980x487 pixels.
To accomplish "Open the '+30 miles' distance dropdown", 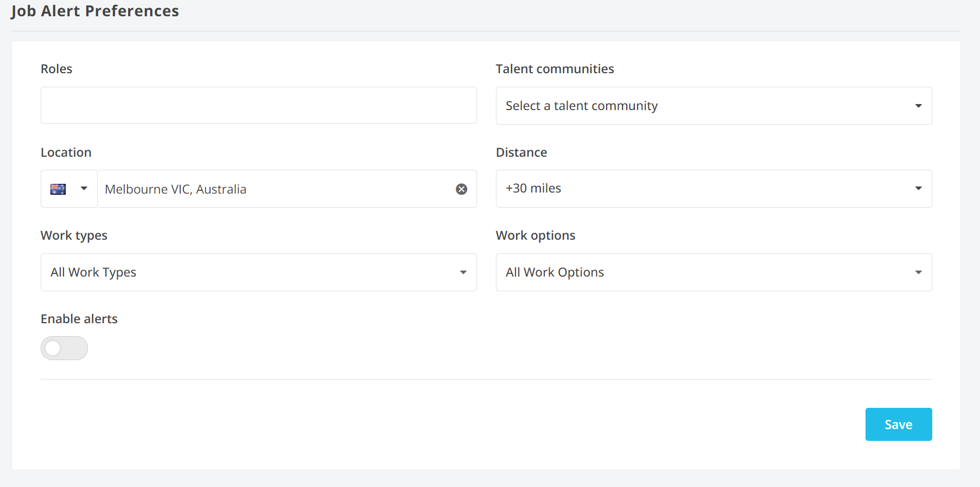I will pyautogui.click(x=705, y=188).
